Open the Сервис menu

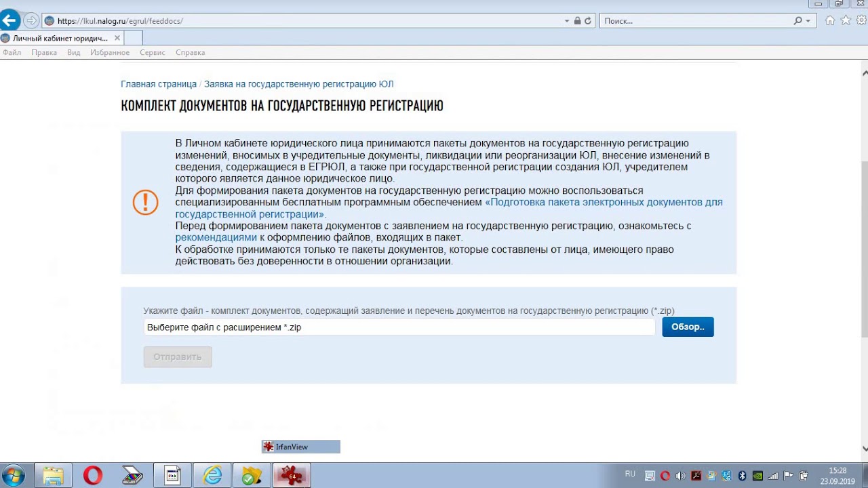(x=152, y=52)
